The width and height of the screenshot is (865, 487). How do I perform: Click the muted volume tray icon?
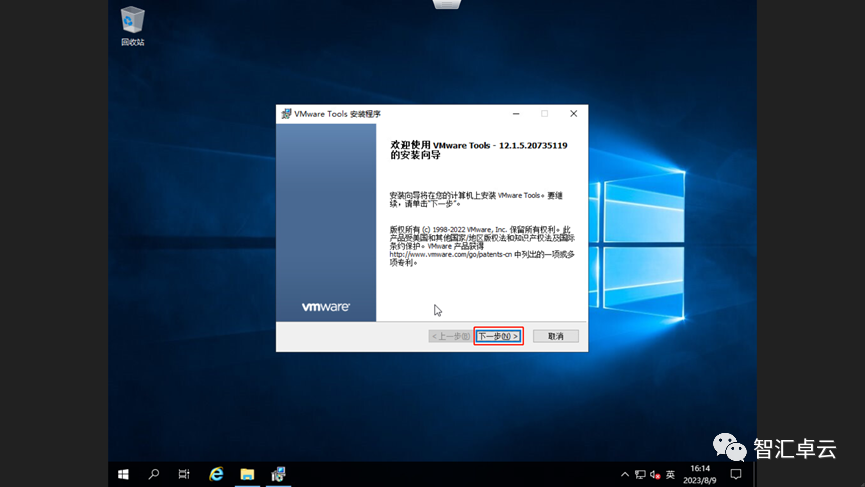pyautogui.click(x=655, y=474)
